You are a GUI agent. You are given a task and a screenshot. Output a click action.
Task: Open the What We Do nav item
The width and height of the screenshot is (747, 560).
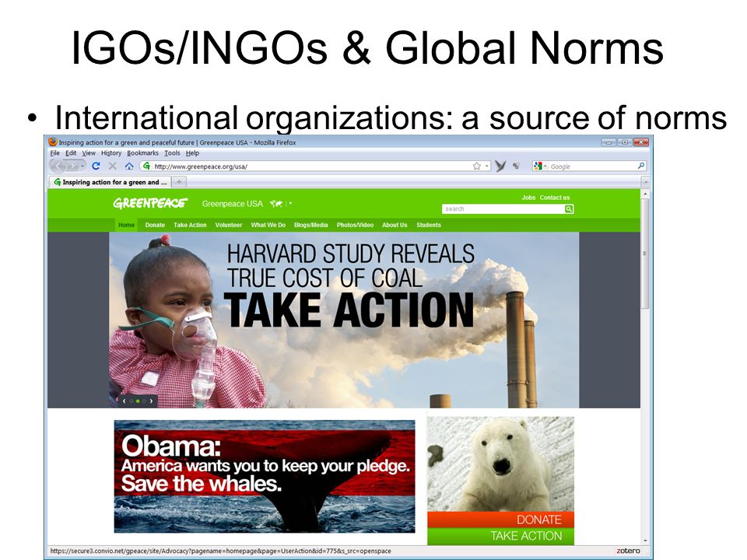click(268, 225)
